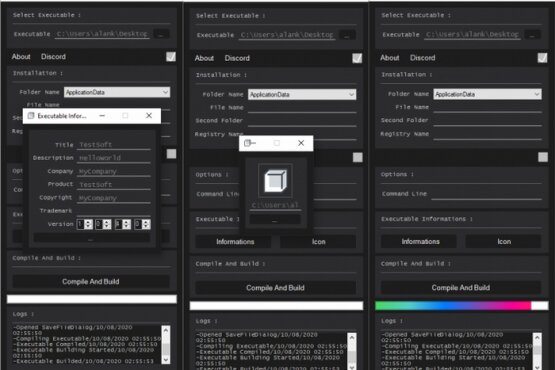Open About in right window
This screenshot has width=555, height=370.
pyautogui.click(x=389, y=58)
